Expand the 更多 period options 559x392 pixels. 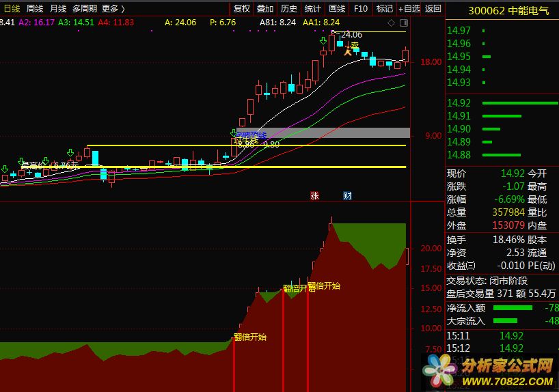click(113, 9)
